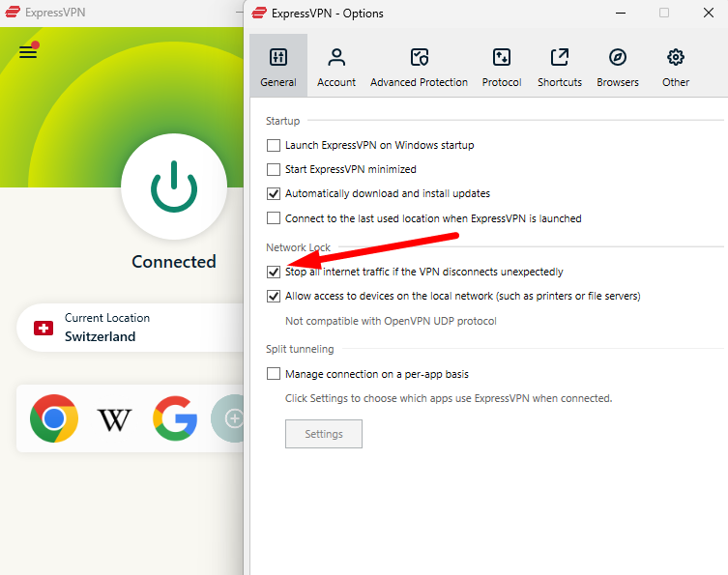Click the Switzerland location name
This screenshot has width=728, height=575.
pos(100,336)
